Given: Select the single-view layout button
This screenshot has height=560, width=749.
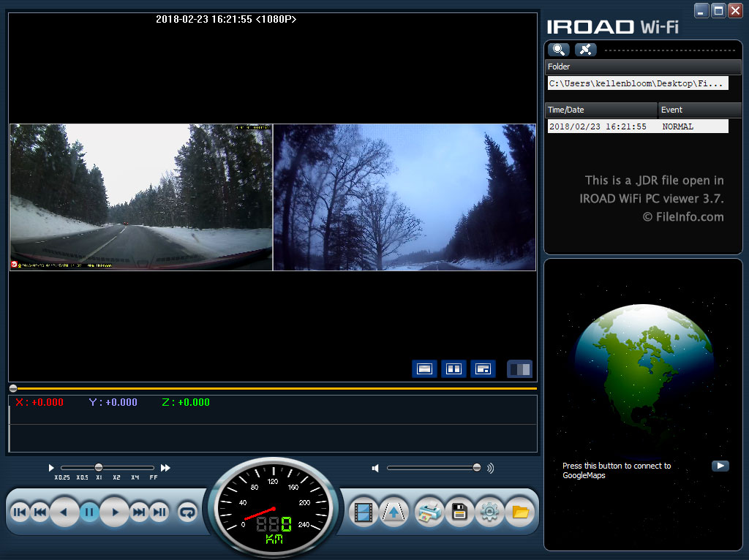Looking at the screenshot, I should [x=424, y=369].
